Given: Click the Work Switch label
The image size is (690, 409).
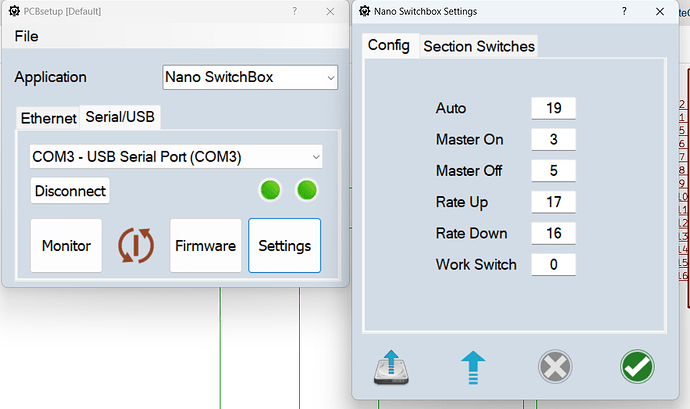Looking at the screenshot, I should click(x=476, y=265).
